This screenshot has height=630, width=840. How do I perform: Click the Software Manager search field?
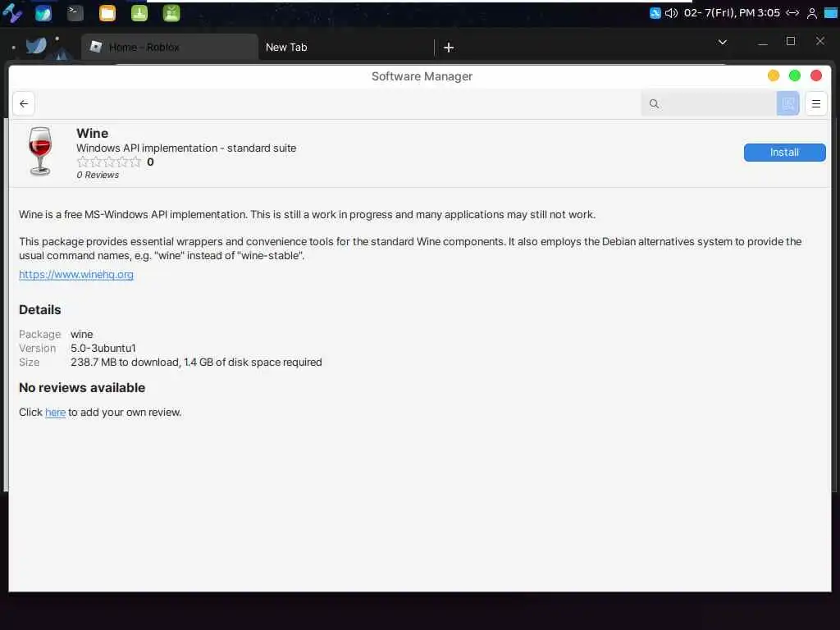click(708, 103)
